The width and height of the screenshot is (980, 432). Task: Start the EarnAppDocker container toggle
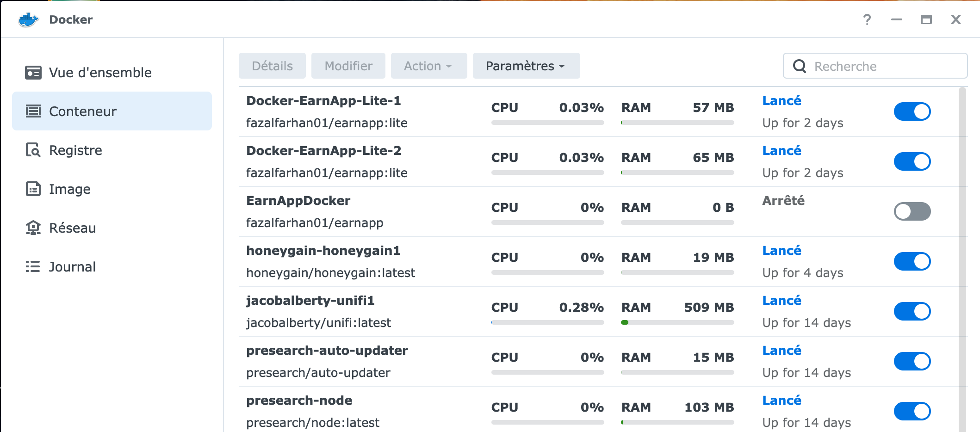[912, 211]
